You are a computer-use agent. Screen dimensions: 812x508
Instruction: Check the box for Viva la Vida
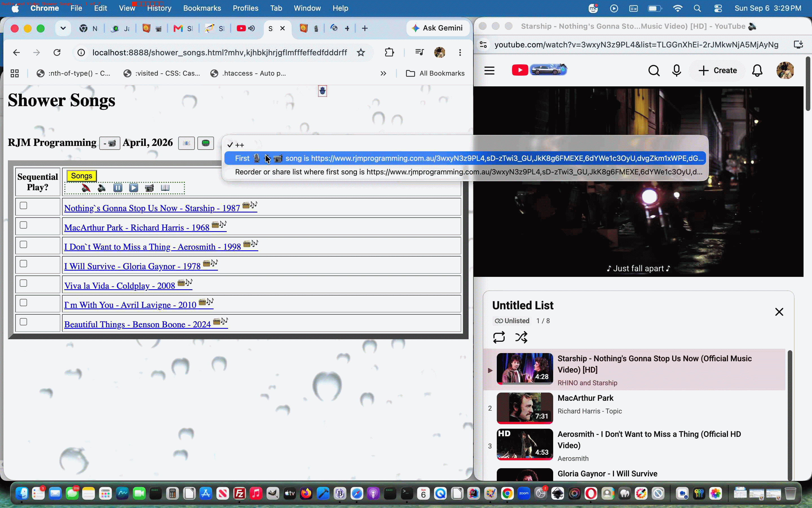[23, 283]
